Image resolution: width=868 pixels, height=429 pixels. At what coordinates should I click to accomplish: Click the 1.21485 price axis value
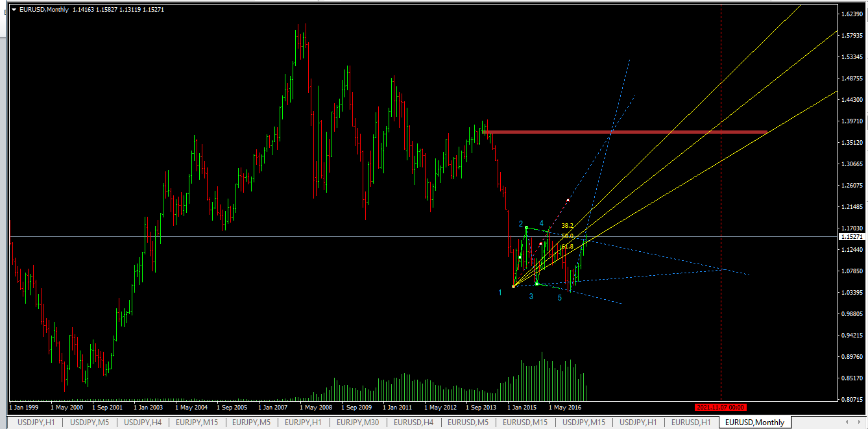852,207
